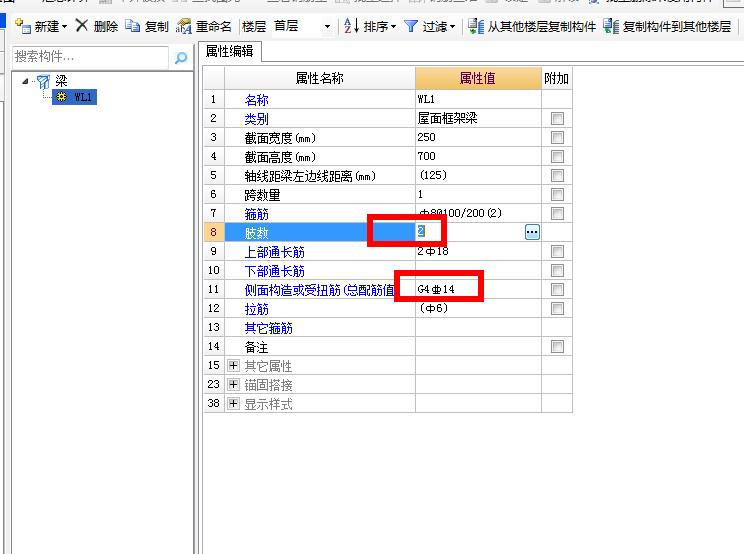Click the 搜索构件 search input field
This screenshot has width=744, height=554.
[x=90, y=57]
